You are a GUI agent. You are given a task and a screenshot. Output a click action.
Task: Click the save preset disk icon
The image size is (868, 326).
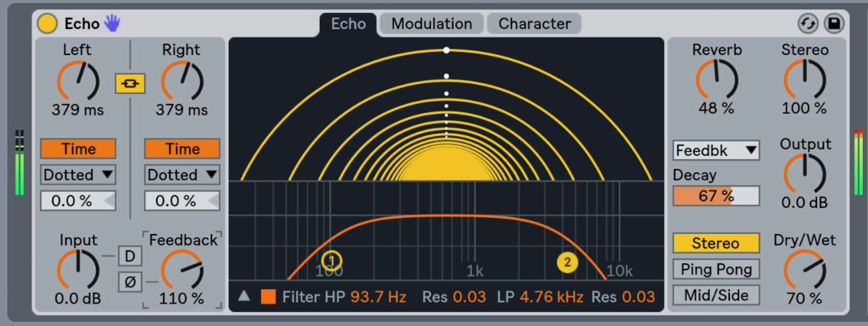pos(834,23)
